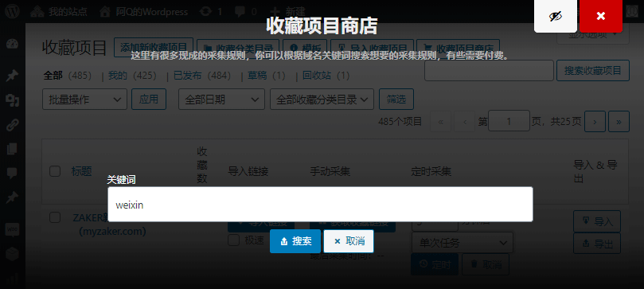
Task: Go to the last page with »
Action: pos(619,122)
